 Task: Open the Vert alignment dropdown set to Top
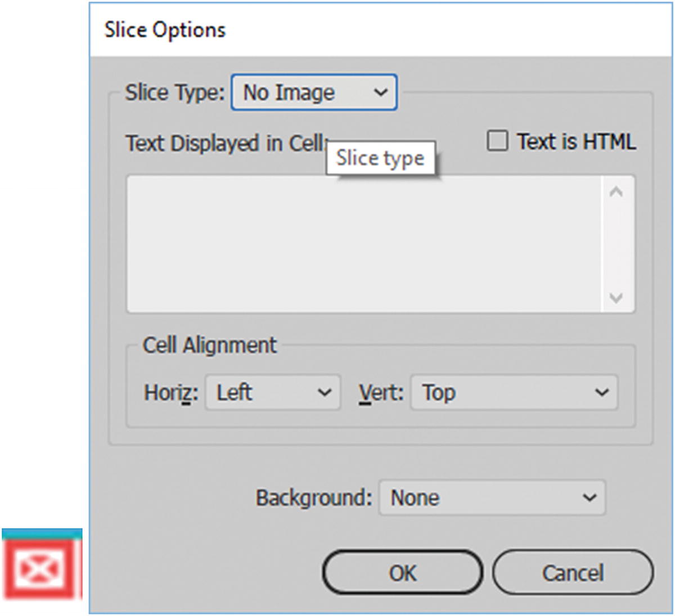514,392
